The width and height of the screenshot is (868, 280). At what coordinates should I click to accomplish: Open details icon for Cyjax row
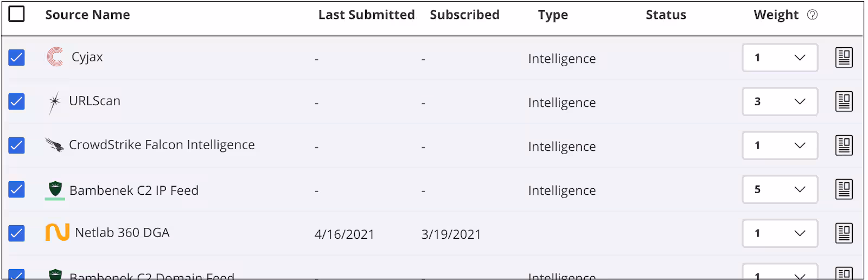click(x=844, y=58)
